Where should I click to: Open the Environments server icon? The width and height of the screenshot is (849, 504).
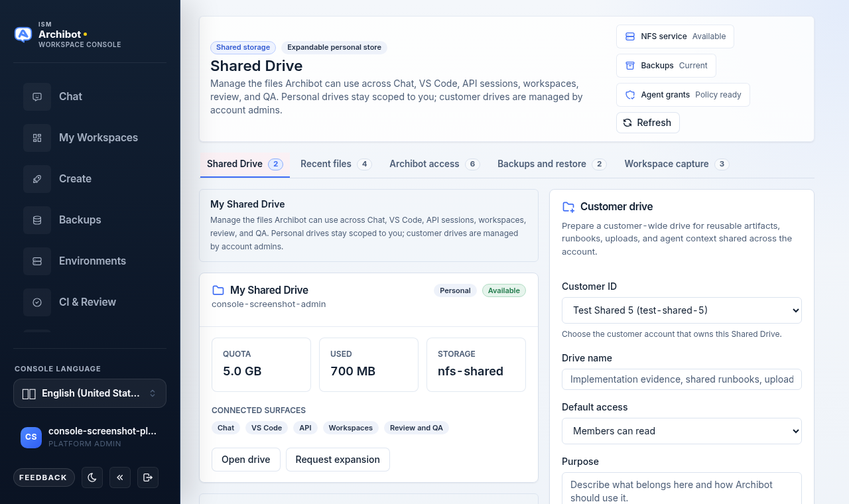(37, 261)
